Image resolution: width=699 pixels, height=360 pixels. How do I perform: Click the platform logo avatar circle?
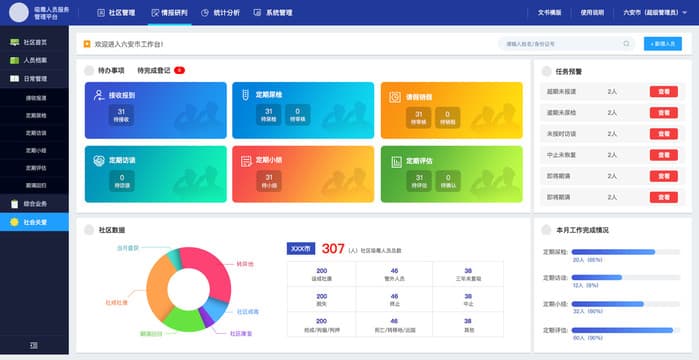click(19, 12)
